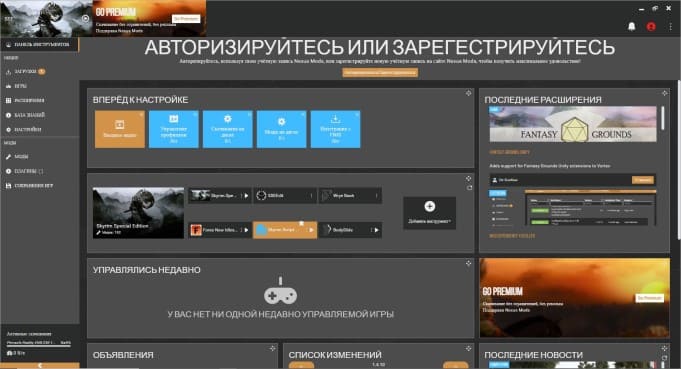Click the blue mods on disk tile
This screenshot has height=369, width=681.
(281, 129)
